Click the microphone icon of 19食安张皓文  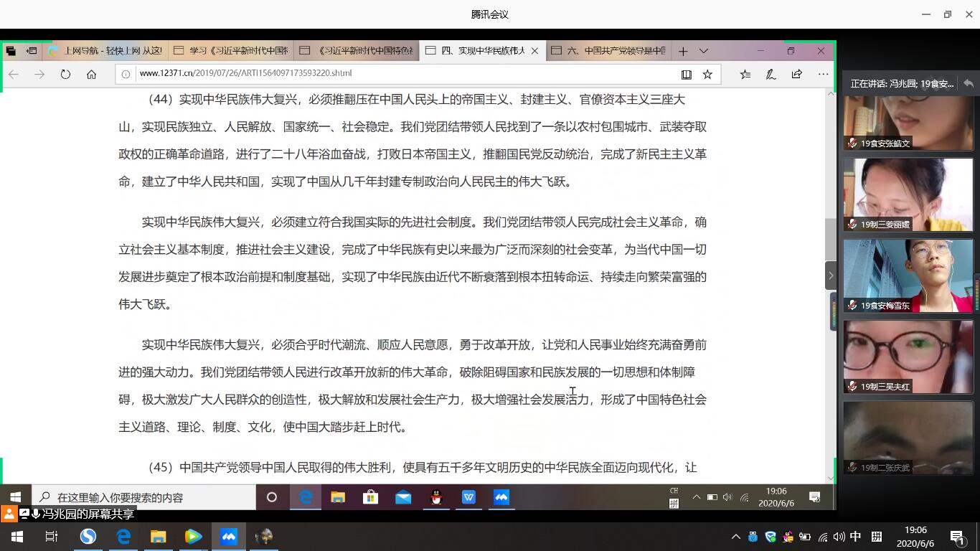click(852, 143)
